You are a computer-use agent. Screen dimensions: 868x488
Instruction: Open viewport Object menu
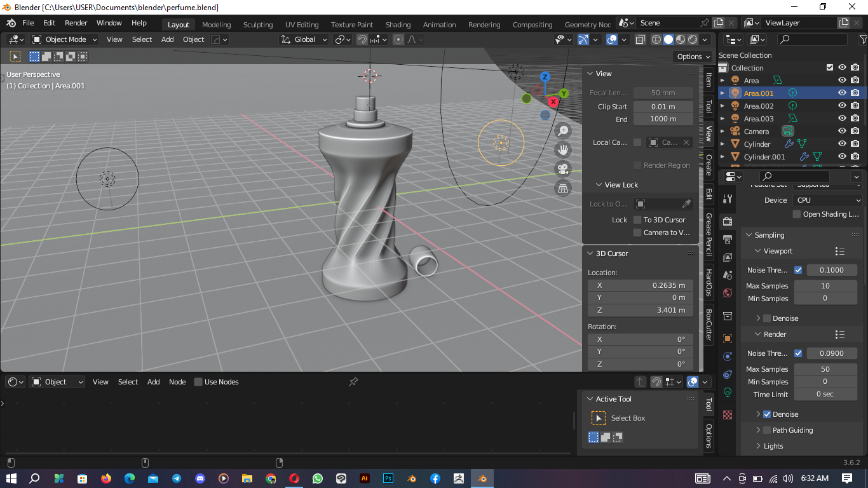point(193,39)
